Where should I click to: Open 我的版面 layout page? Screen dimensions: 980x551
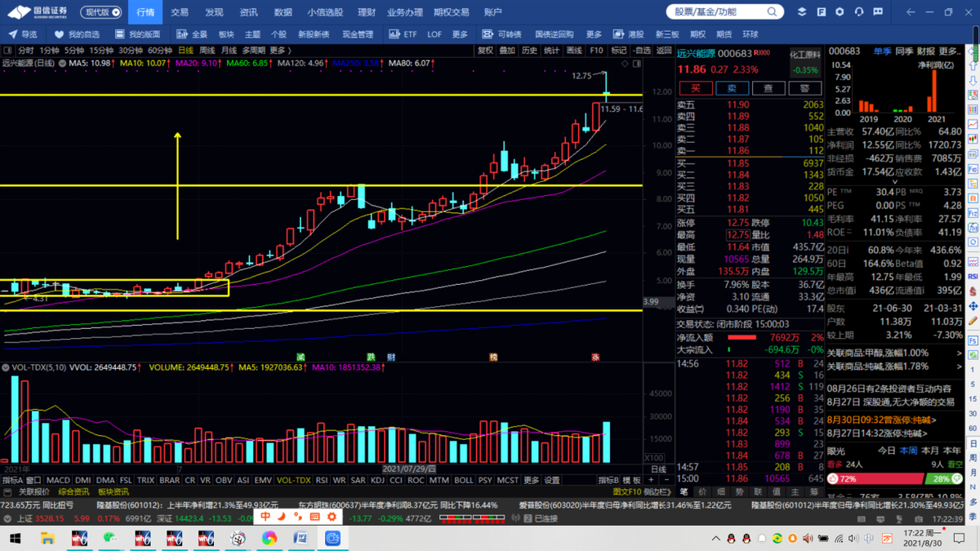pyautogui.click(x=137, y=34)
